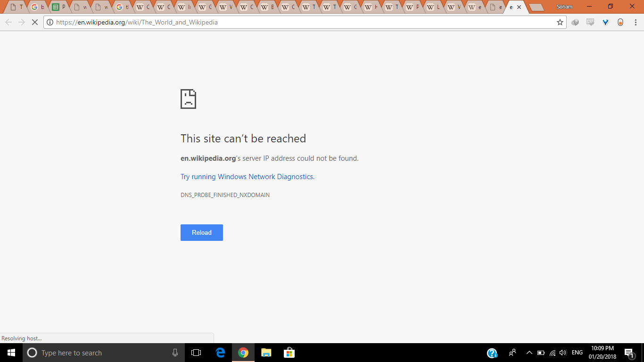Open a new tab

point(536,7)
